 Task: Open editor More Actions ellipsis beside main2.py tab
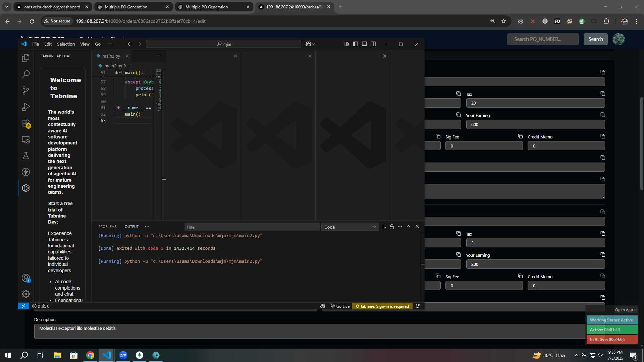[158, 56]
